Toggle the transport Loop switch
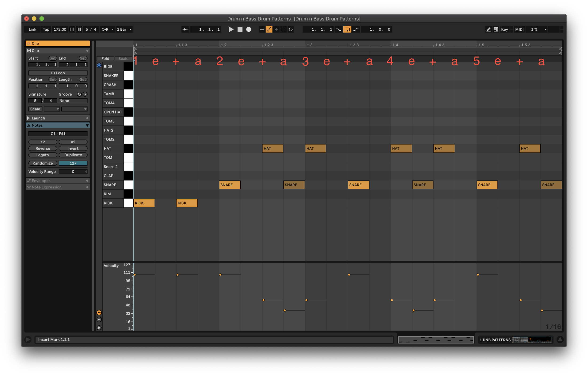588x375 pixels. coord(347,29)
